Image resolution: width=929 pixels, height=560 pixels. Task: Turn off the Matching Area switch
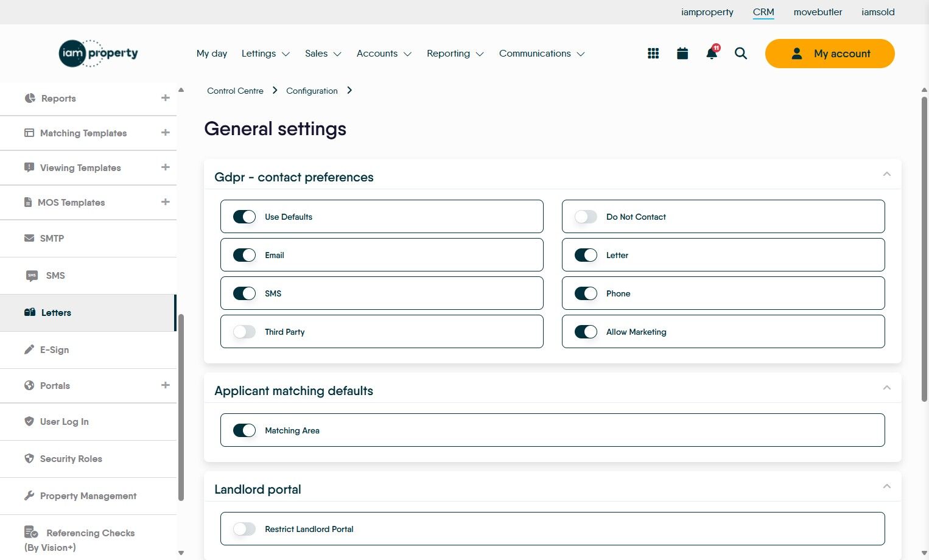(244, 430)
